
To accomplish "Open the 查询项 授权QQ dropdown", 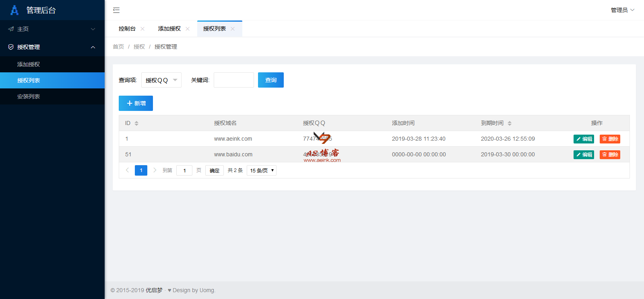I will point(161,80).
